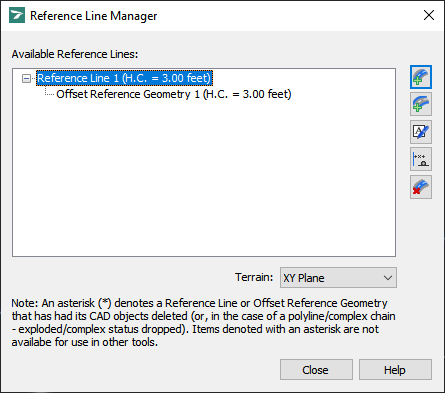Click the asterisk note paragraph
The image size is (445, 393).
(x=203, y=323)
